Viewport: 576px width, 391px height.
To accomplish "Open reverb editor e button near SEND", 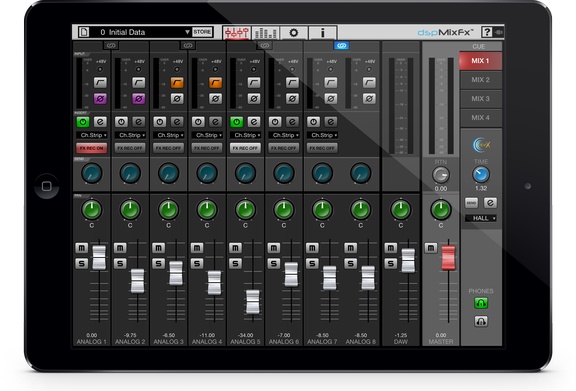I will point(490,202).
